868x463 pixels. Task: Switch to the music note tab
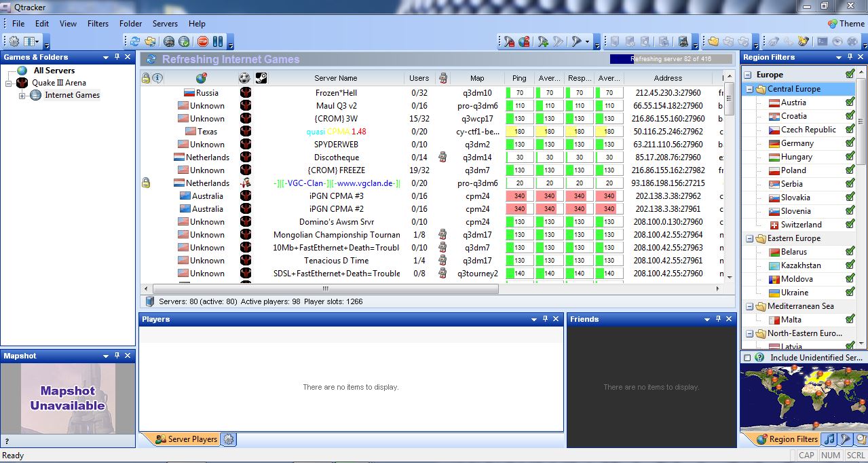pyautogui.click(x=829, y=439)
